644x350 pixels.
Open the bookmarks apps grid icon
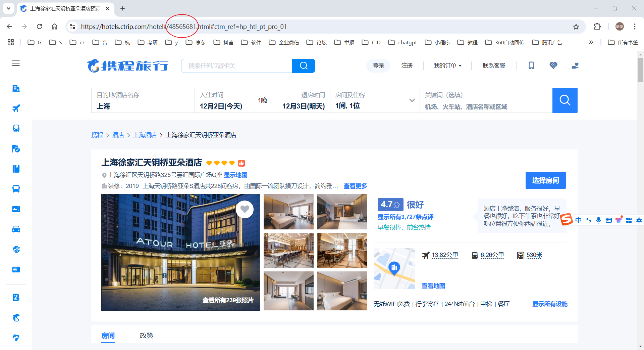tap(11, 42)
